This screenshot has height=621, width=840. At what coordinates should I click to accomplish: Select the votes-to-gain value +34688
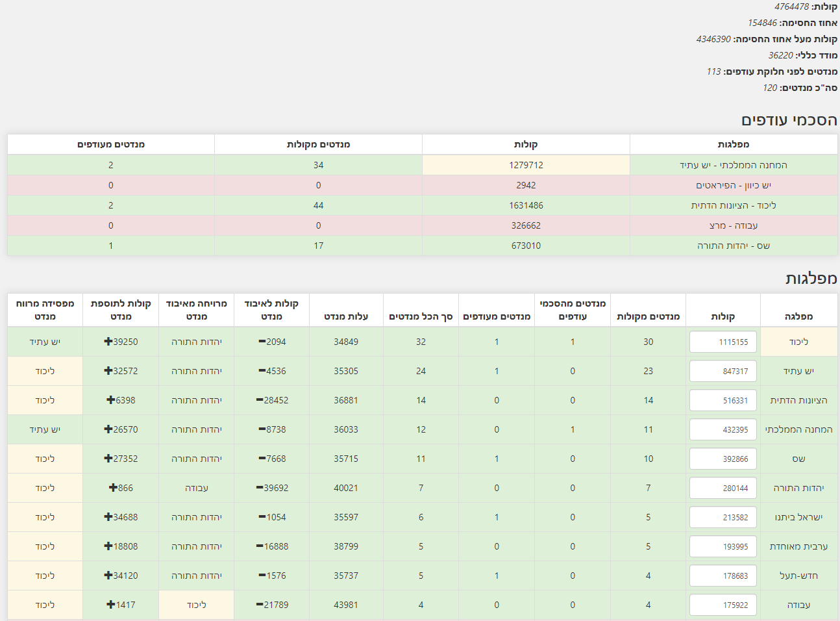[x=121, y=517]
